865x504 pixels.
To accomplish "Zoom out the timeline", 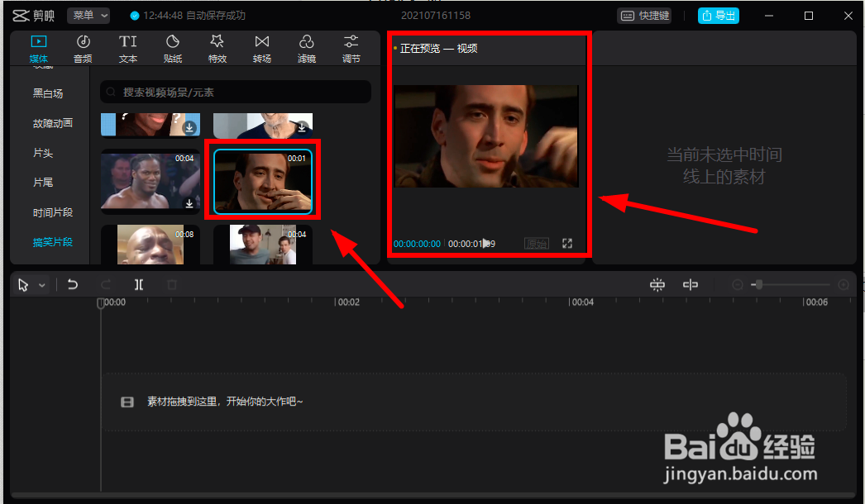I will 737,284.
